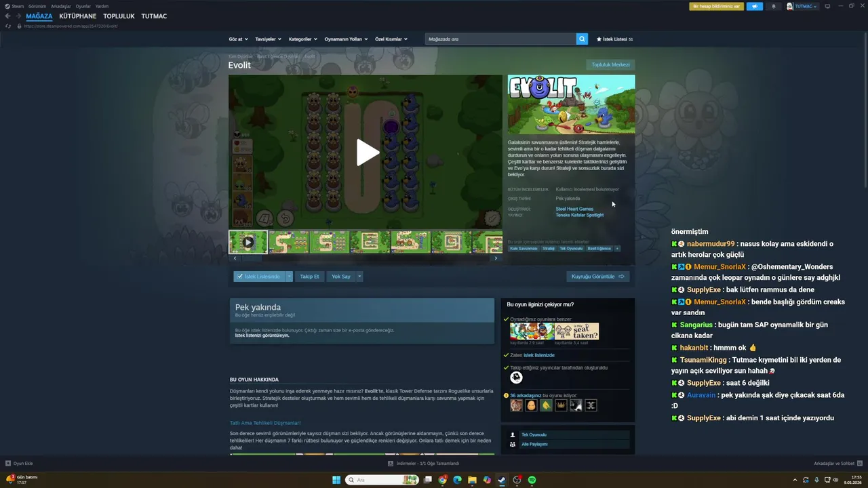Click the Kule Savunması tag

tap(523, 249)
